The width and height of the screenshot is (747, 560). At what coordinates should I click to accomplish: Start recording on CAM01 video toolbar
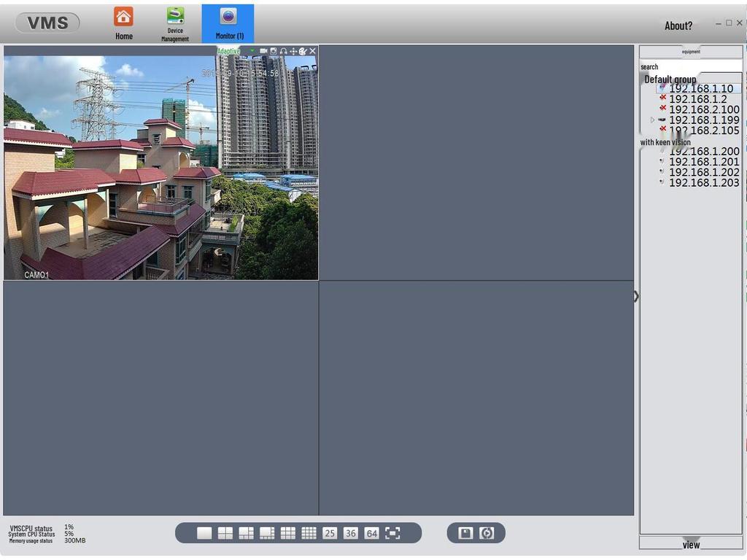pyautogui.click(x=263, y=51)
